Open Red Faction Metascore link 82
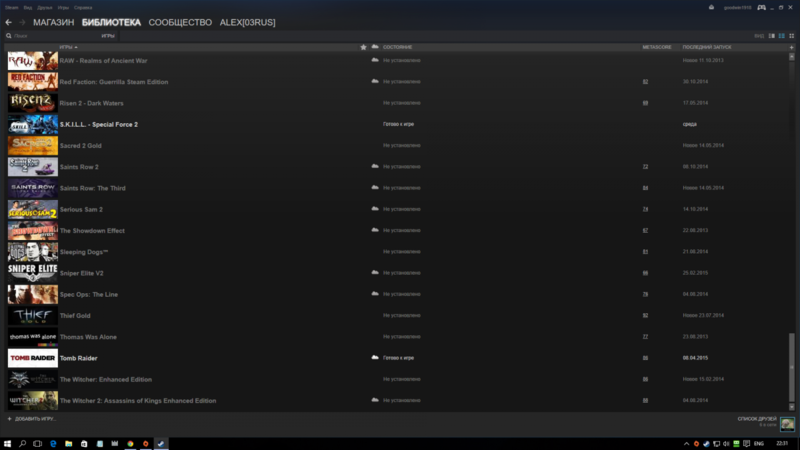 645,82
